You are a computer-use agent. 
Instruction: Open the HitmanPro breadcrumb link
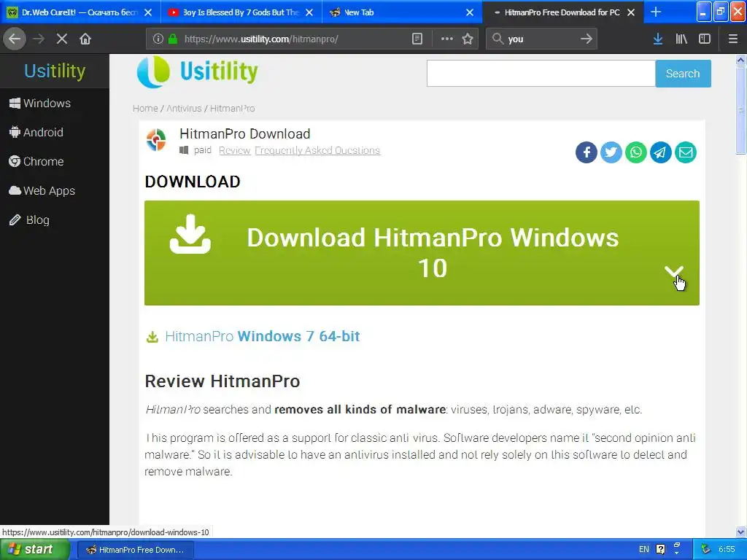point(233,109)
